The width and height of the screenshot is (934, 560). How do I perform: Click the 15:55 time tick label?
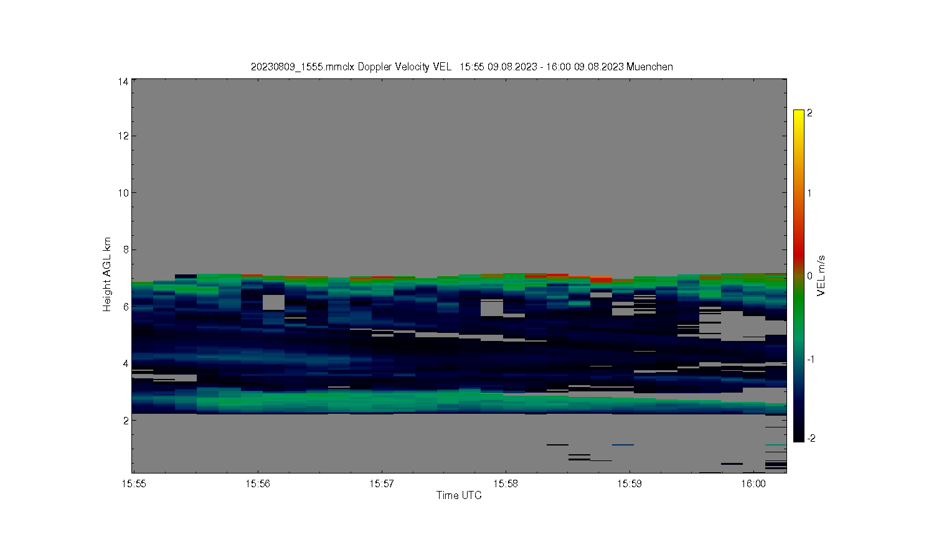134,483
